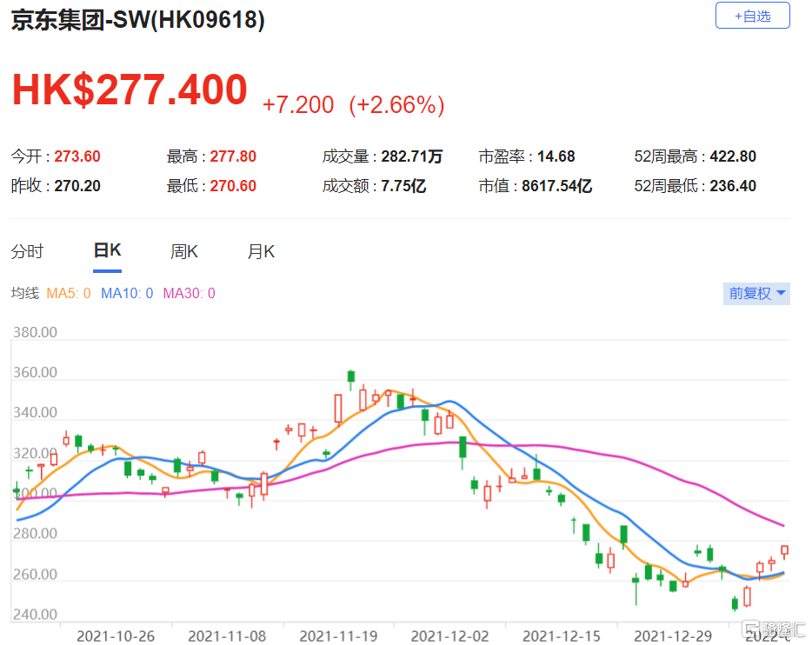The height and width of the screenshot is (645, 812).
Task: Add stock to watchlist with +自选 button
Action: tap(752, 16)
